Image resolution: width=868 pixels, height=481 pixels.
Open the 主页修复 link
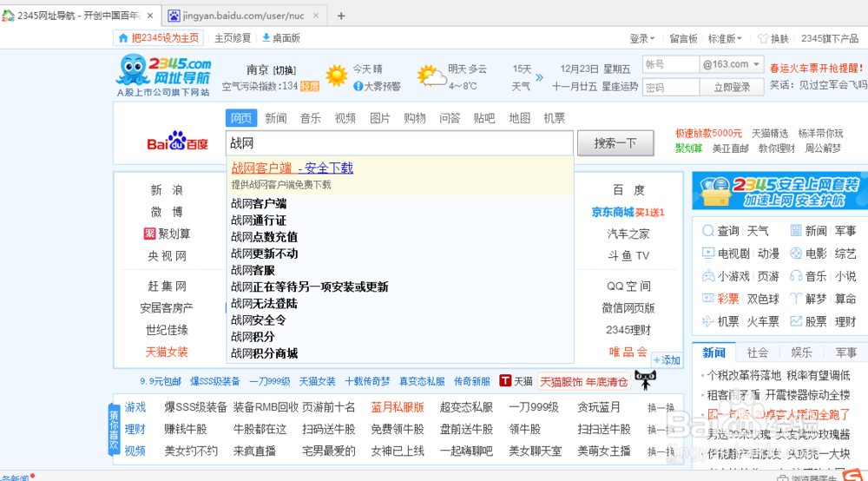[233, 37]
